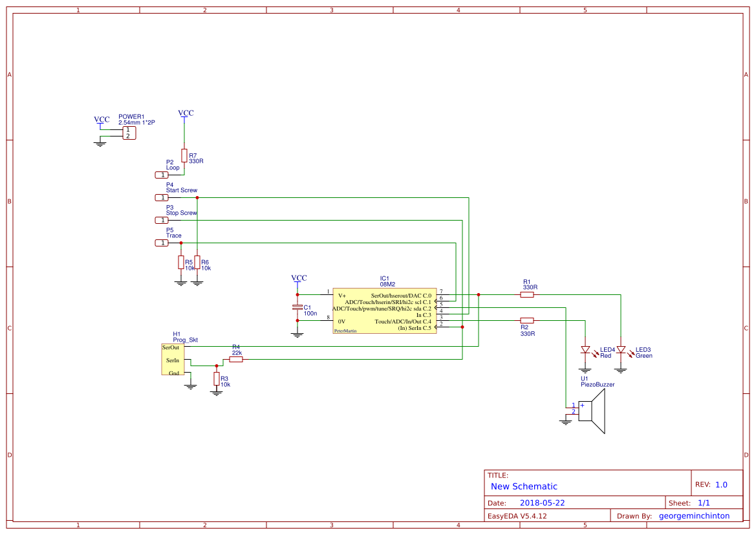Screen dimensions: 756x535
Task: Select the VCC symbol above capacitor C1
Action: 298,280
